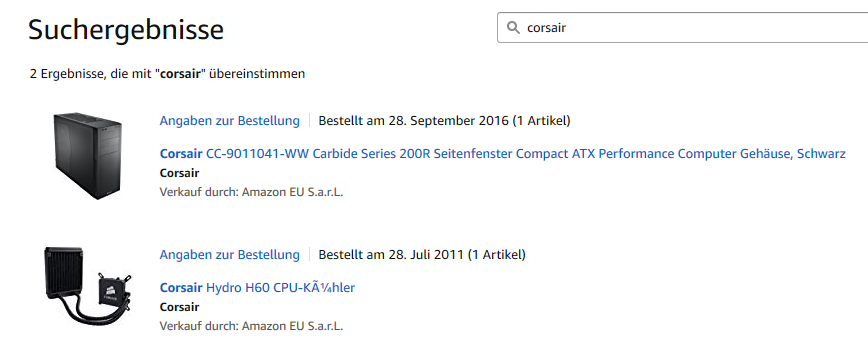Click the Verkauf durch line below Carbide case
The image size is (868, 361).
coord(251,193)
